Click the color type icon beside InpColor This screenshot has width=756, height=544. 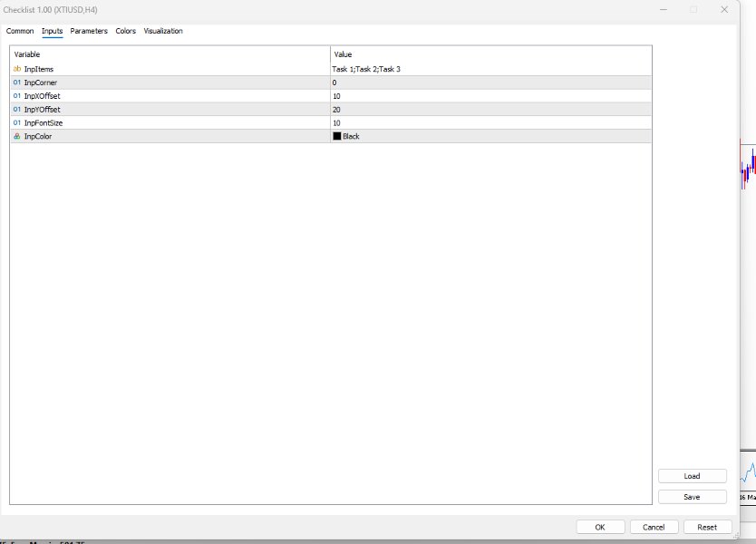tap(17, 137)
